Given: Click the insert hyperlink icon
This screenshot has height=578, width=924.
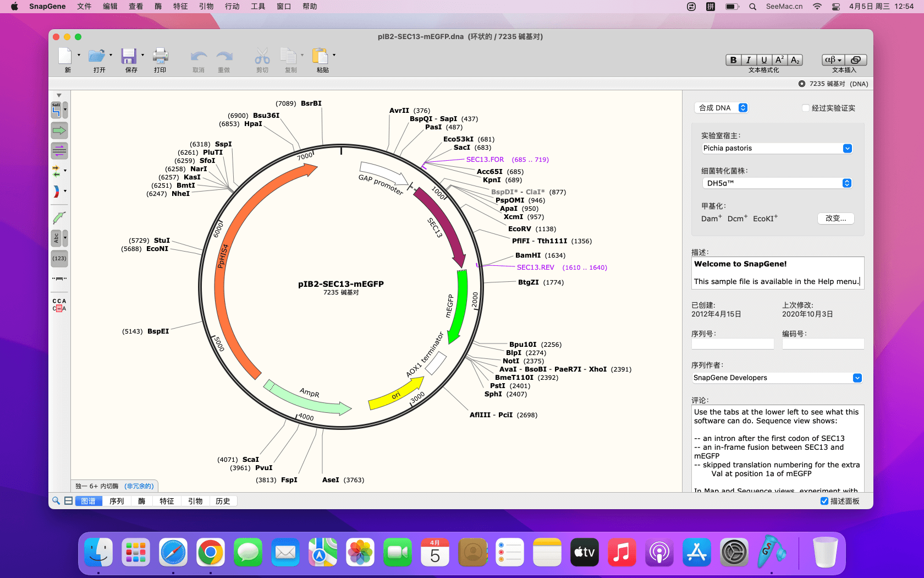Looking at the screenshot, I should tap(855, 60).
